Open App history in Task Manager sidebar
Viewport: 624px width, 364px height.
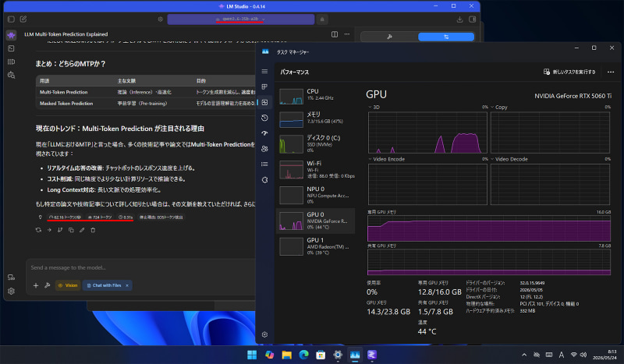click(x=264, y=118)
